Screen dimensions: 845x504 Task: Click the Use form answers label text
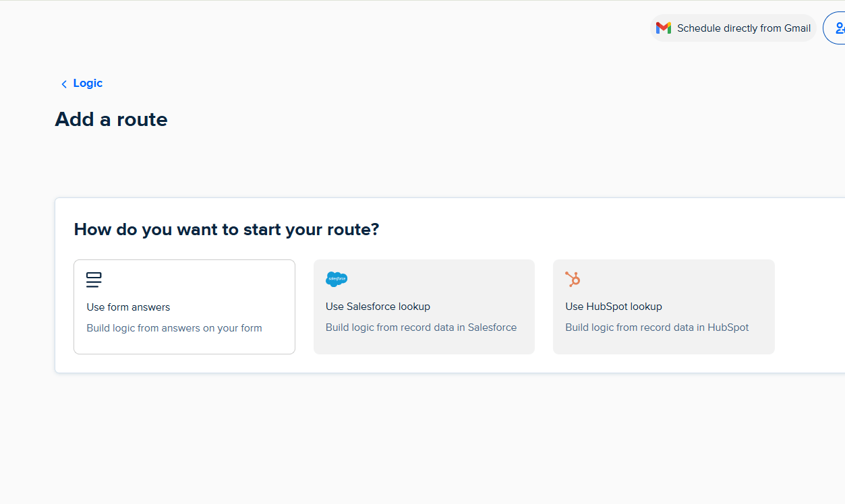point(128,306)
